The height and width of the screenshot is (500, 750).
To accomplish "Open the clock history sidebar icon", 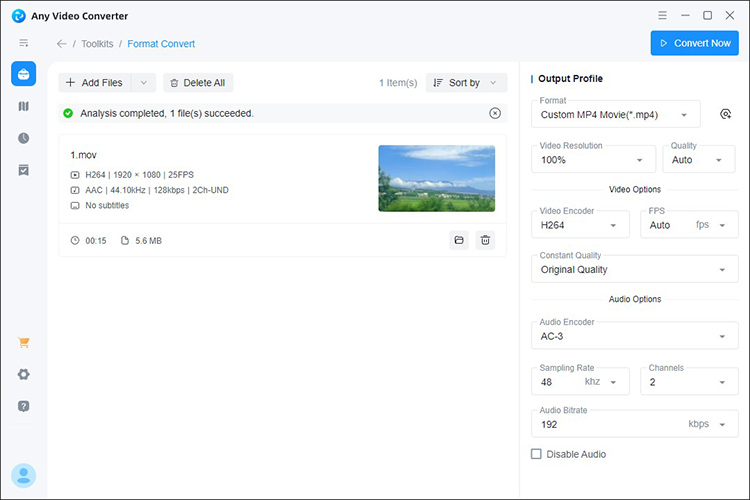I will (23, 138).
